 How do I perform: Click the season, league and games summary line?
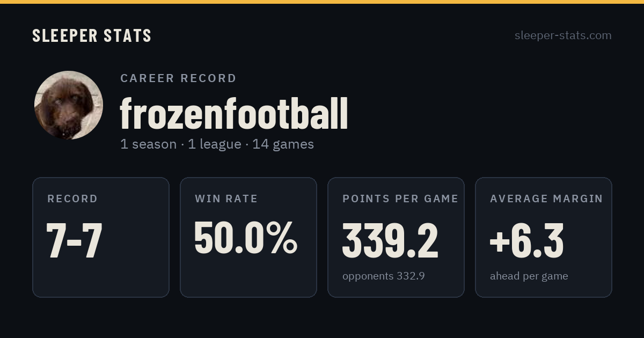point(217,144)
